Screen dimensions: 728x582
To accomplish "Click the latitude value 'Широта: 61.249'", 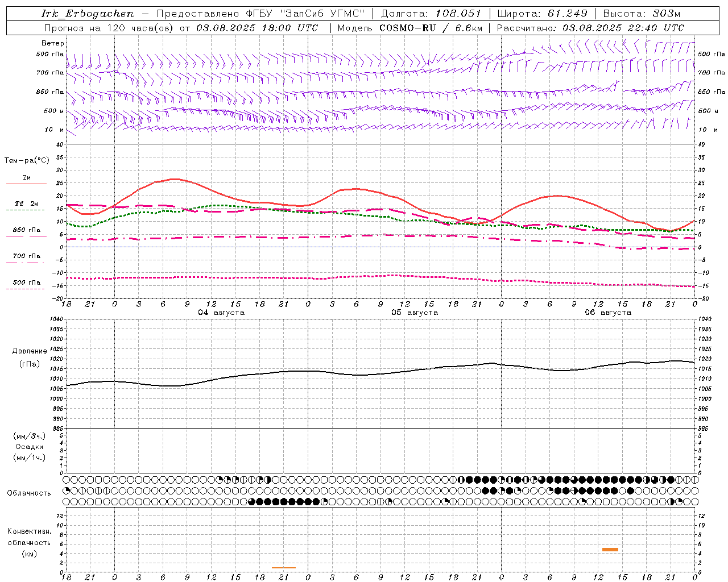I will click(x=542, y=14).
